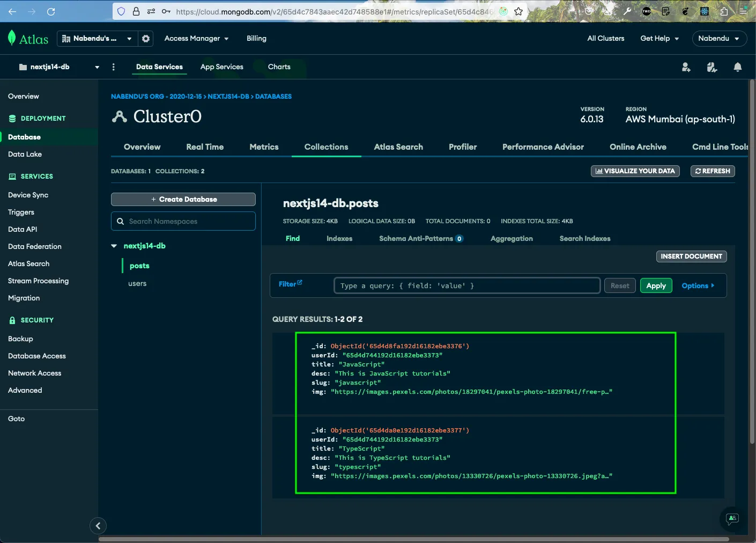Reload the page with refresh icon
Image resolution: width=756 pixels, height=543 pixels.
pyautogui.click(x=51, y=11)
